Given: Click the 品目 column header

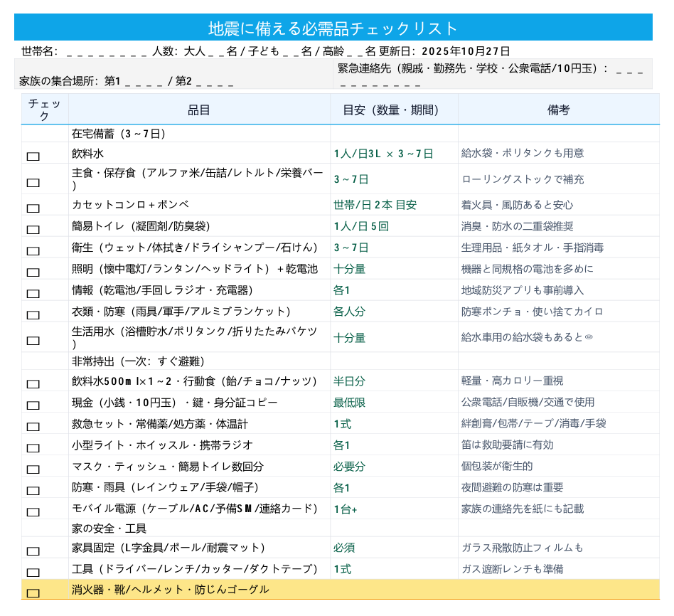Looking at the screenshot, I should [x=199, y=110].
